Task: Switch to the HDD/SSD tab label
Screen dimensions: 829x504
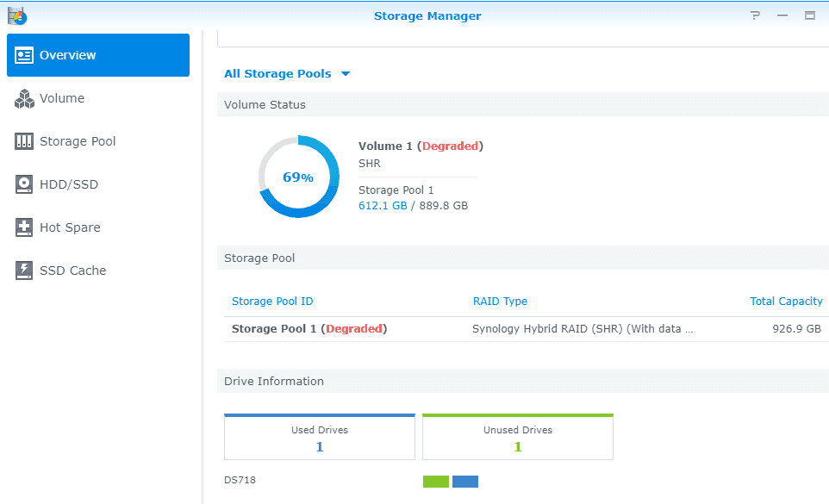Action: click(x=69, y=184)
